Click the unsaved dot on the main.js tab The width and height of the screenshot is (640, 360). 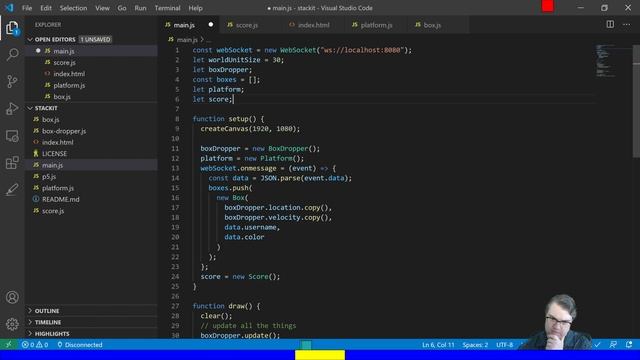(x=211, y=24)
